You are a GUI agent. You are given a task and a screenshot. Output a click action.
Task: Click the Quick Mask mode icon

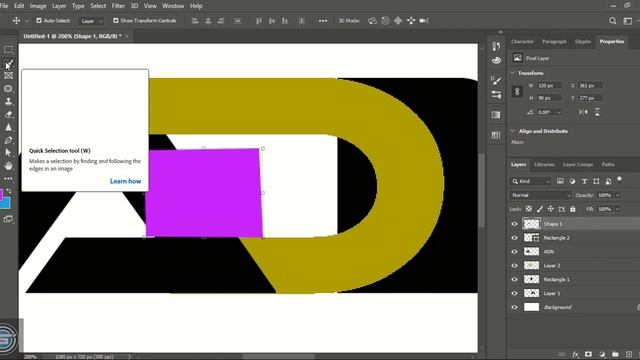[8, 219]
